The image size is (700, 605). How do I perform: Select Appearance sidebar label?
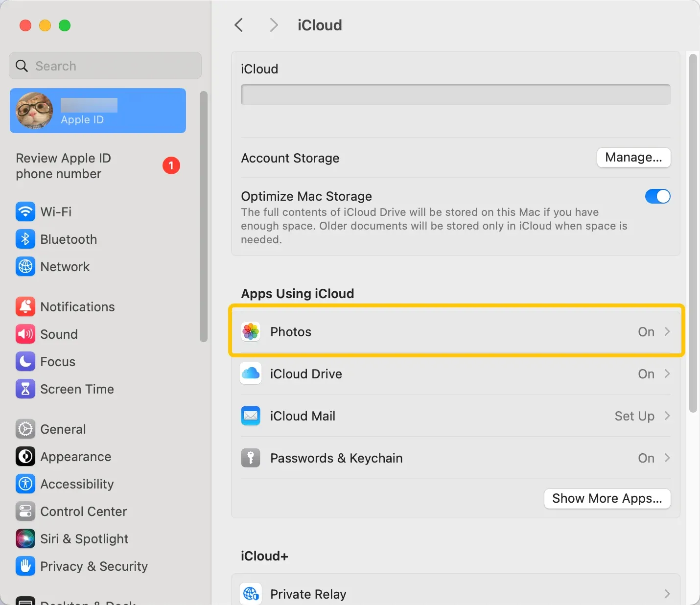(x=76, y=457)
